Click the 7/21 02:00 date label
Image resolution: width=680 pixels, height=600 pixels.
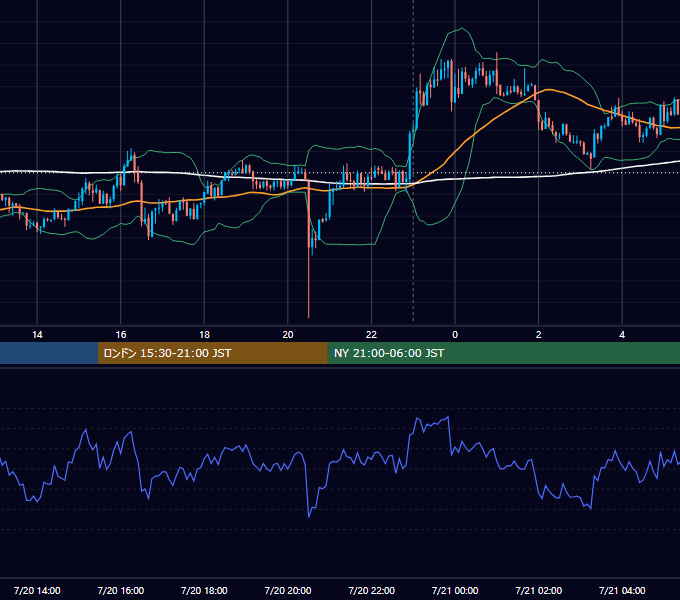(539, 590)
